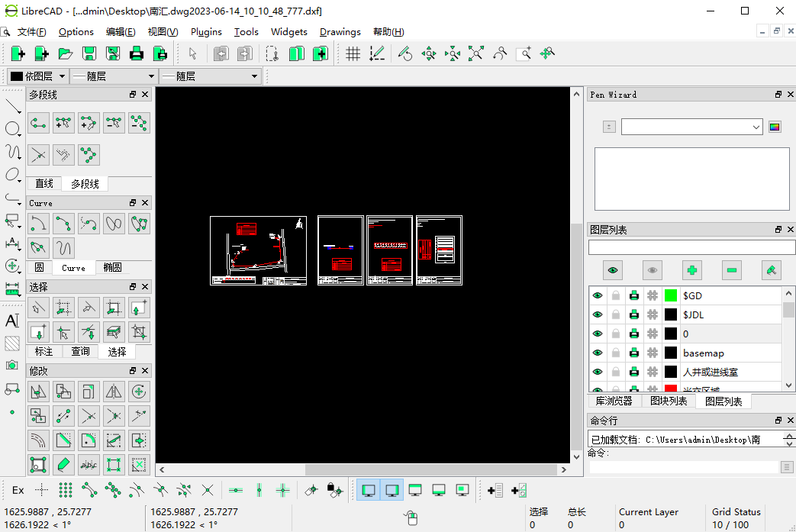This screenshot has height=532, width=796.
Task: Switch to the 查询 tab
Action: click(80, 351)
